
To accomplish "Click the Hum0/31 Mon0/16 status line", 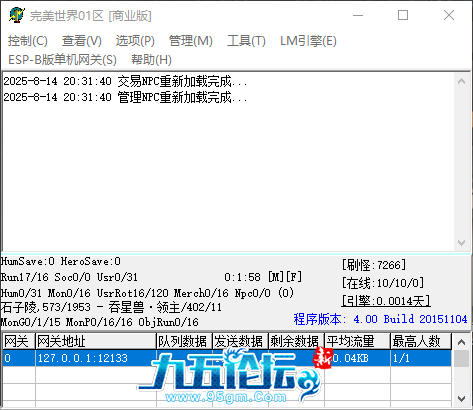I will [x=147, y=293].
